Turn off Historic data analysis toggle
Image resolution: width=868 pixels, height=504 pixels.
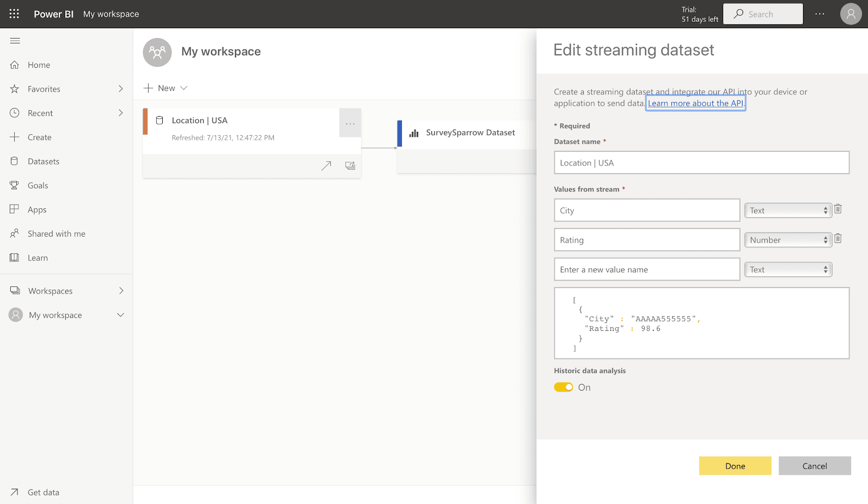tap(564, 387)
